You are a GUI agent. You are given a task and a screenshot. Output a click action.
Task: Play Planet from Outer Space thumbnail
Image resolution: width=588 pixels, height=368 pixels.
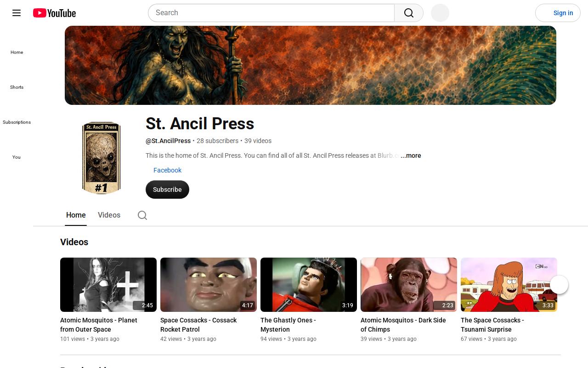click(x=108, y=285)
